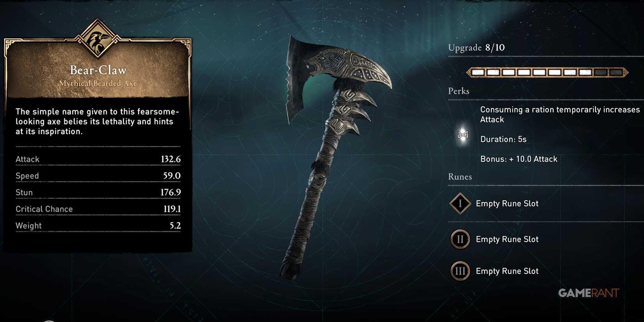Open the Perks section heading
644x322 pixels.
pos(459,91)
